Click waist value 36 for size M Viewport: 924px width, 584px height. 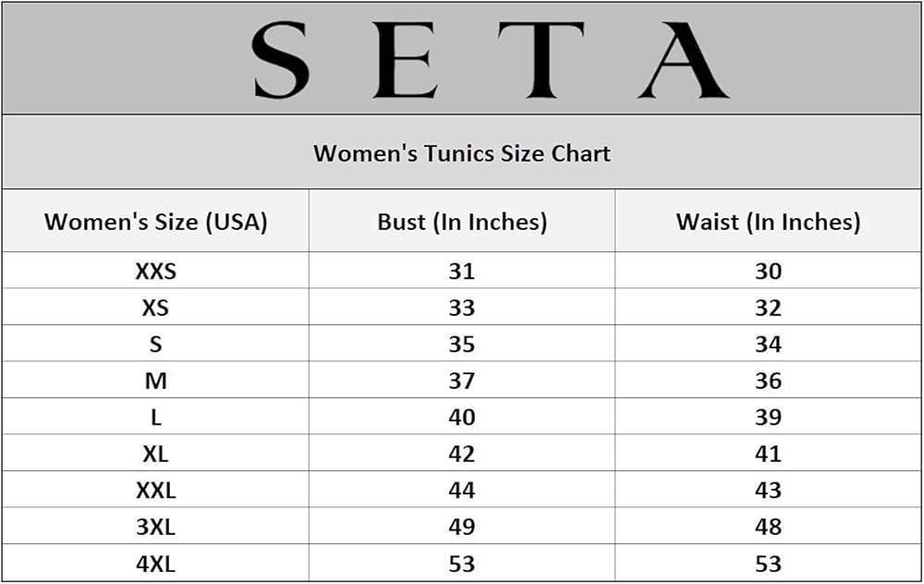(x=768, y=381)
